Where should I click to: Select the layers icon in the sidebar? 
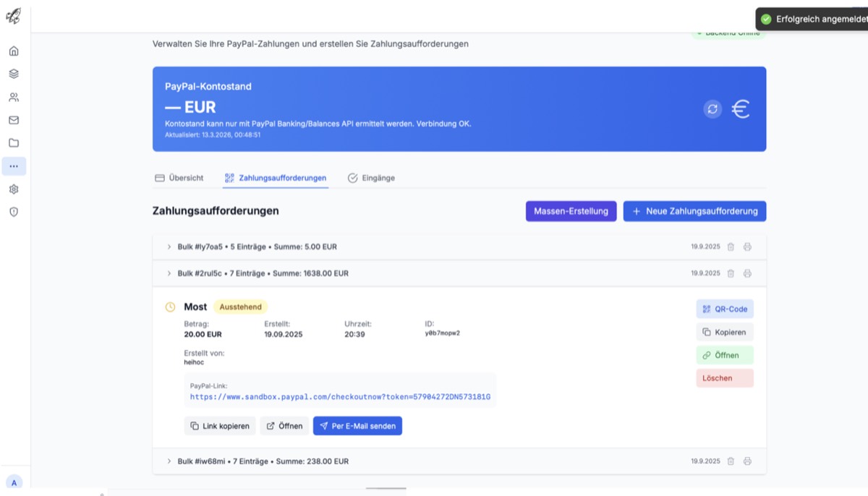coord(13,73)
